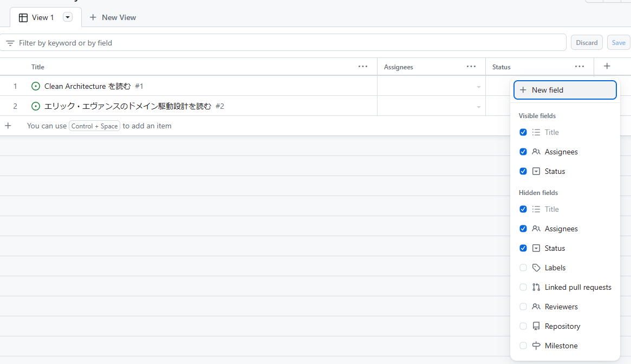Tick the Reviewers field checkbox

point(523,307)
